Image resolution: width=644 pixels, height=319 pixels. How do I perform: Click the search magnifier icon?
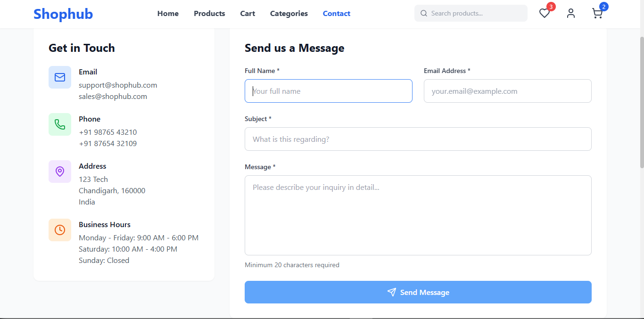tap(424, 14)
